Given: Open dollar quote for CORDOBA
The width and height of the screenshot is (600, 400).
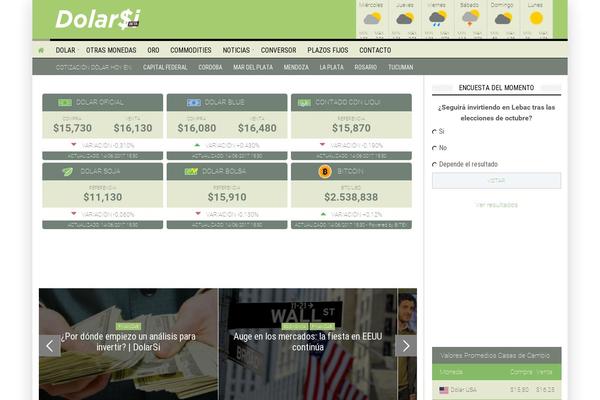Looking at the screenshot, I should (210, 67).
